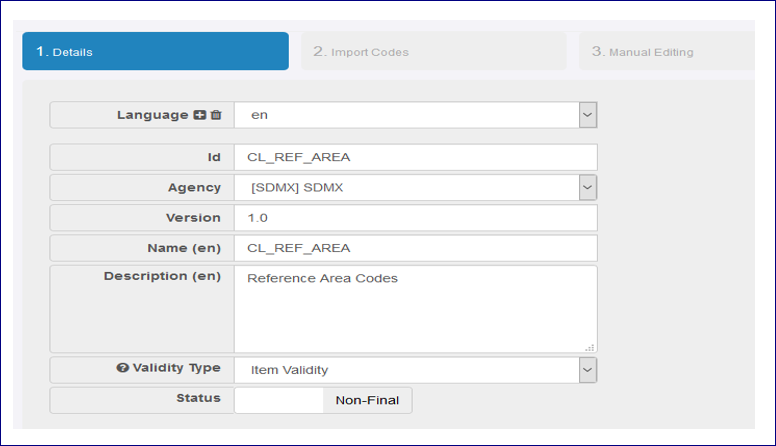Click the Agency field label
Screen dimensions: 776x446
[194, 188]
